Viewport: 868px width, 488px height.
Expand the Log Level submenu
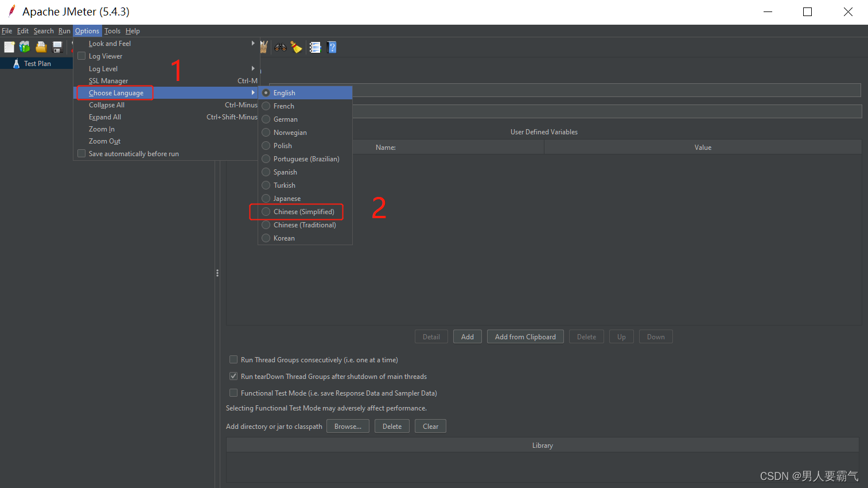[x=166, y=68]
